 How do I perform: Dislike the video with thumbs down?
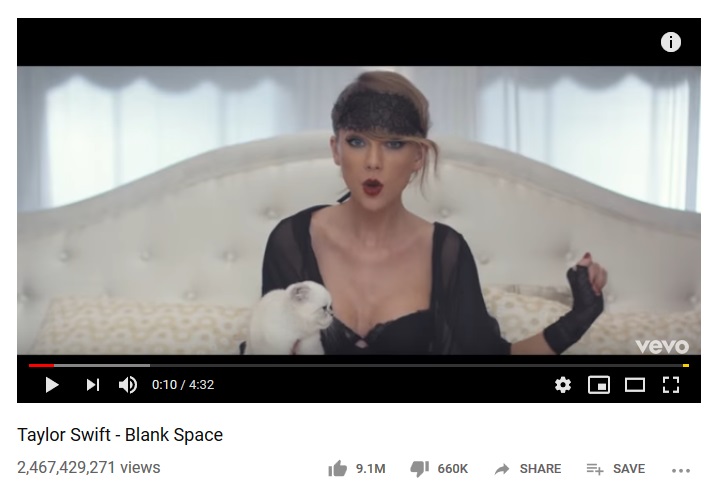(x=419, y=469)
